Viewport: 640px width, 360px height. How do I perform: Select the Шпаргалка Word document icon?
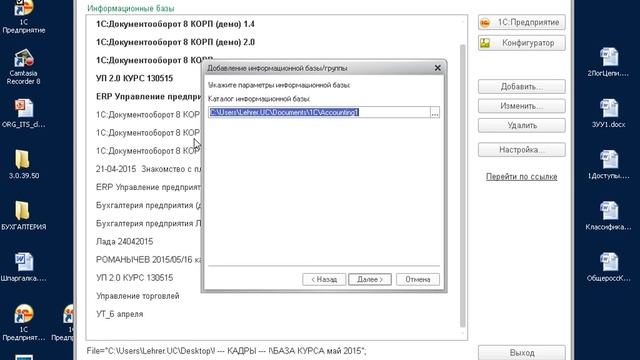[x=23, y=267]
